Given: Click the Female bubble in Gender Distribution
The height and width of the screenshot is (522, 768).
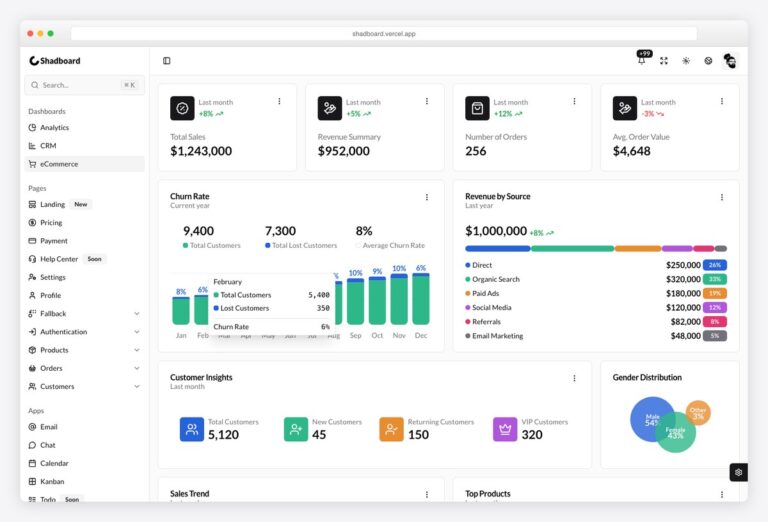Looking at the screenshot, I should coord(676,433).
